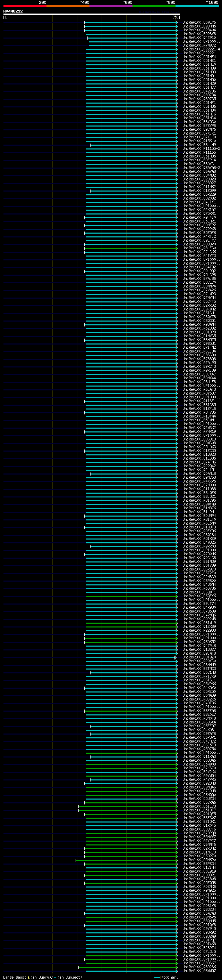
Task: Select the UniRef100_A7HR19 label
Action: point(199,431)
